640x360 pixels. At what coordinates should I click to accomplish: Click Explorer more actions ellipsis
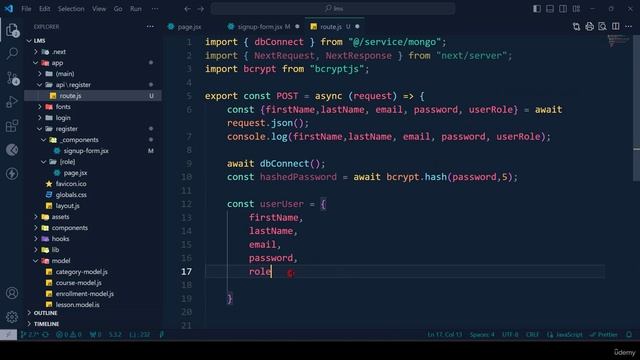coord(150,27)
